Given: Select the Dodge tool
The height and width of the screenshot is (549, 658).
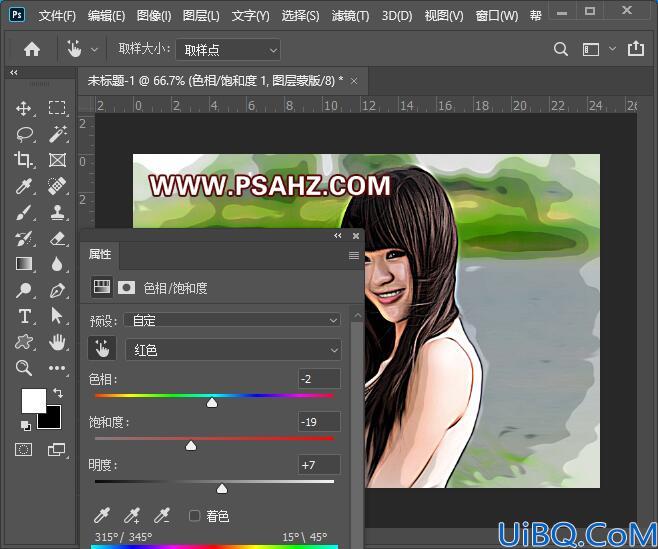Looking at the screenshot, I should pos(24,290).
